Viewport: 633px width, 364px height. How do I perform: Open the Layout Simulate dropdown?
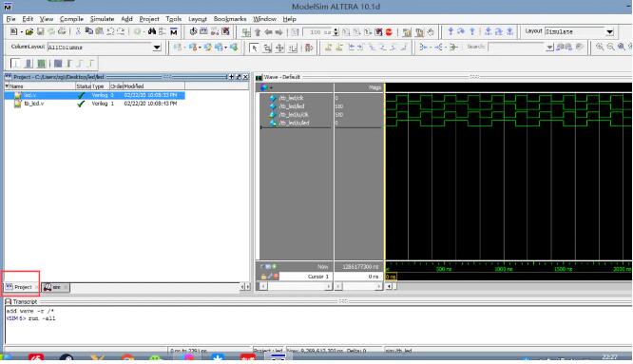coord(609,31)
